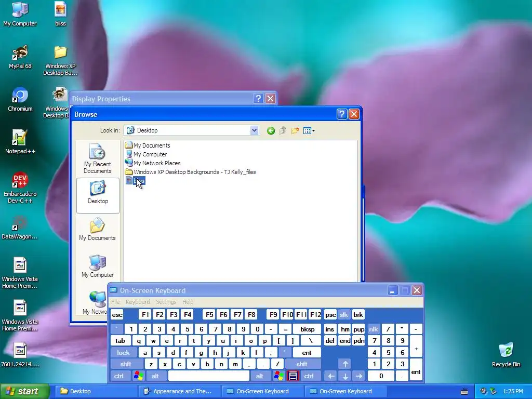Viewport: 532px width, 399px height.
Task: Click the tab key
Action: (x=120, y=341)
